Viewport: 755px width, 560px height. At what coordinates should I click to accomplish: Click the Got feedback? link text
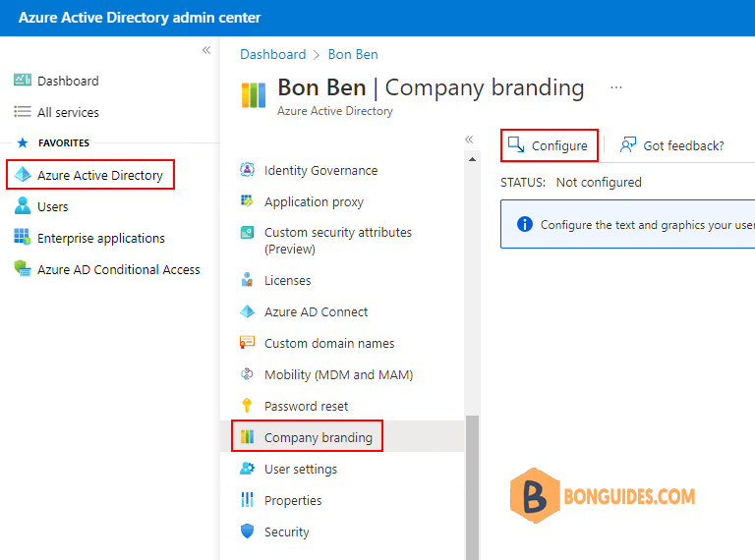[x=683, y=145]
